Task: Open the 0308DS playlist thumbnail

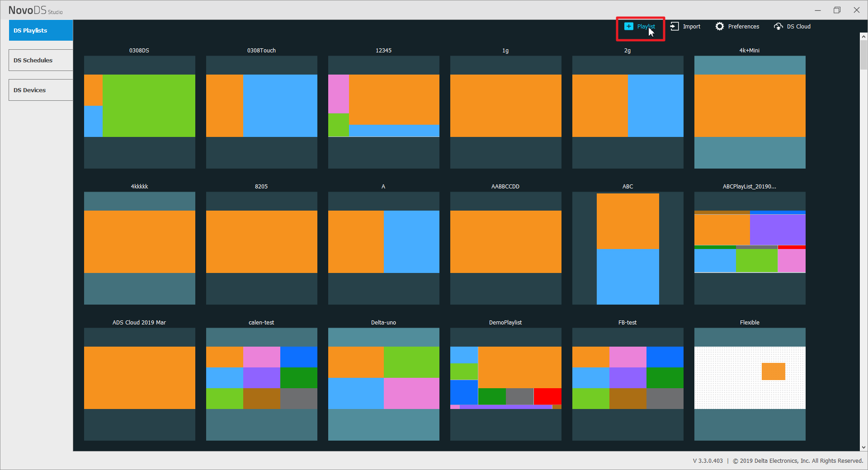Action: coord(139,112)
